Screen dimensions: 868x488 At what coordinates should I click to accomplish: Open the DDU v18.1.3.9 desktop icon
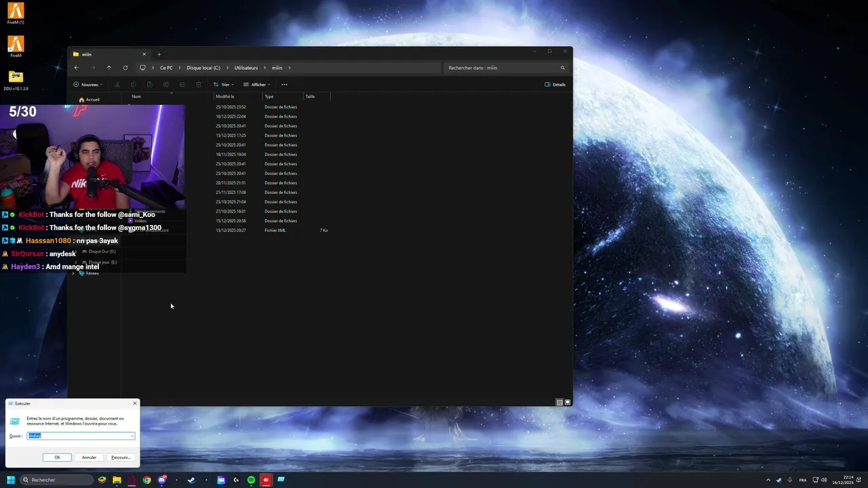16,80
